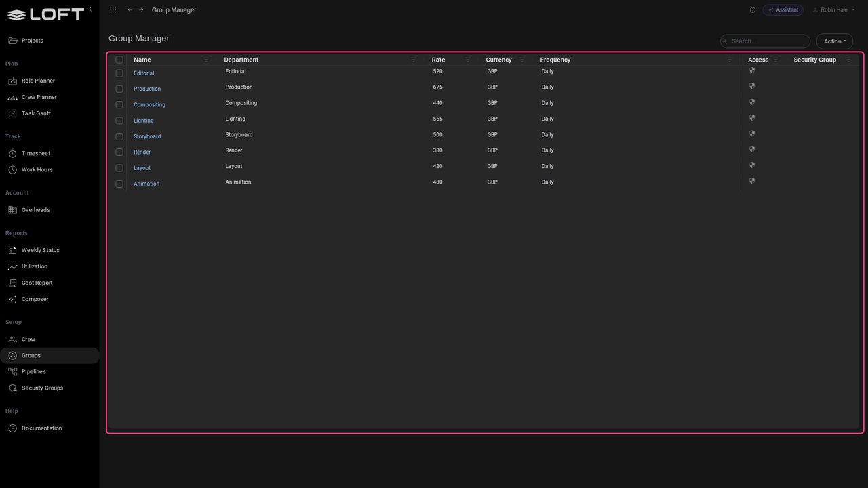Click the shield access icon for Animation
868x488 pixels.
752,181
